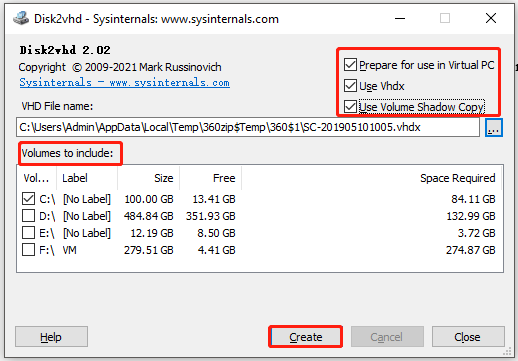Open the Sysinternals website link
The width and height of the screenshot is (518, 361).
[124, 82]
